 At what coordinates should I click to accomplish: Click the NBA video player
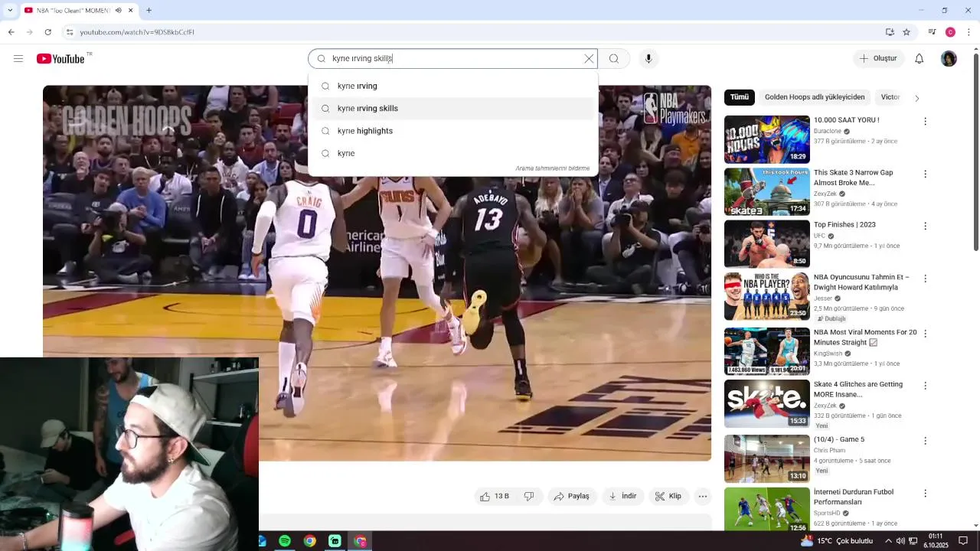point(377,273)
